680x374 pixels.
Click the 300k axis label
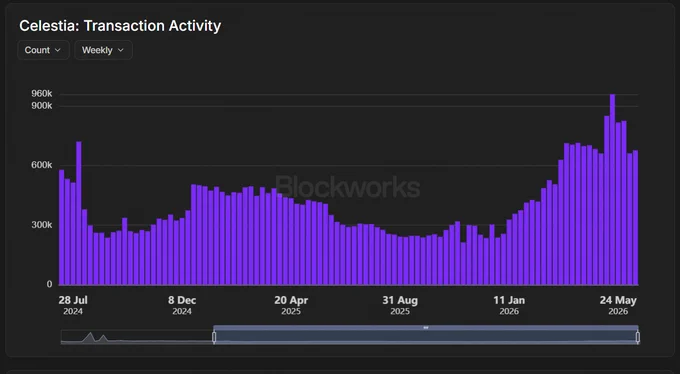click(x=42, y=225)
